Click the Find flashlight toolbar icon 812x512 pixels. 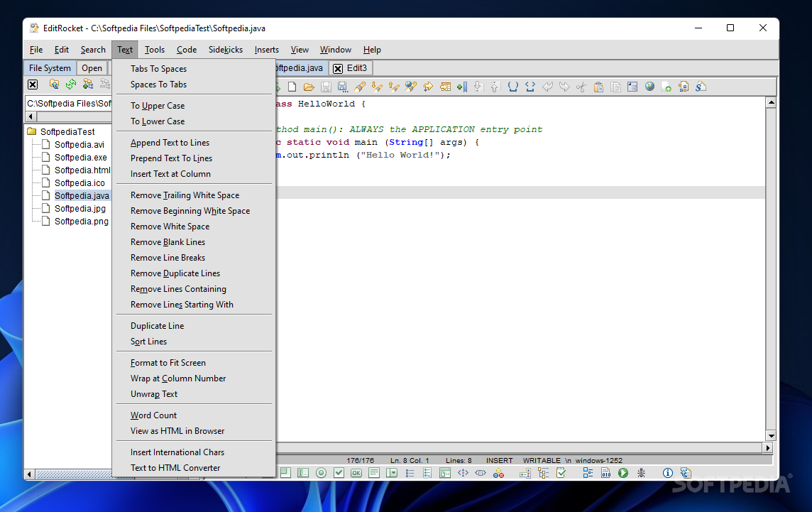click(360, 87)
